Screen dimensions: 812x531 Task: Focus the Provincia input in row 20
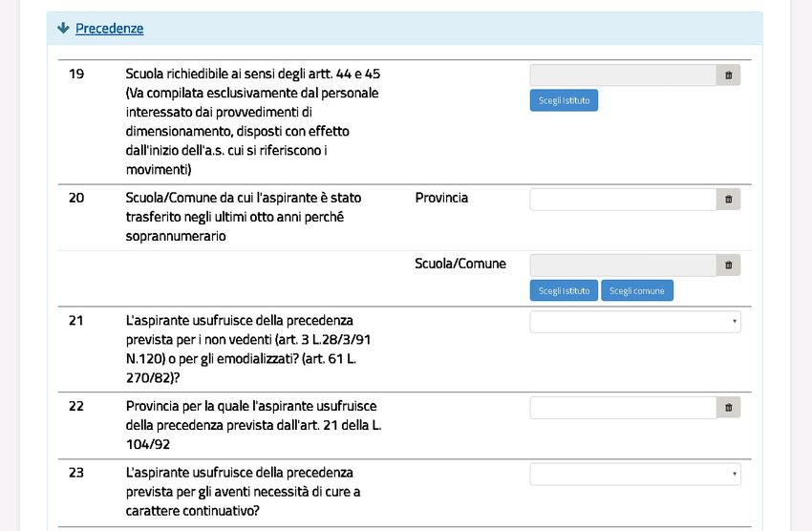click(623, 200)
